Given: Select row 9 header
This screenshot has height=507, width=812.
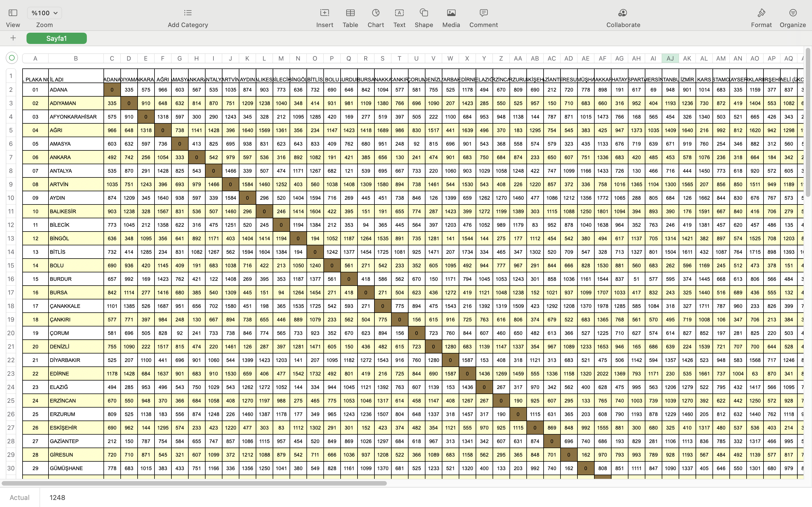Looking at the screenshot, I should tap(11, 184).
